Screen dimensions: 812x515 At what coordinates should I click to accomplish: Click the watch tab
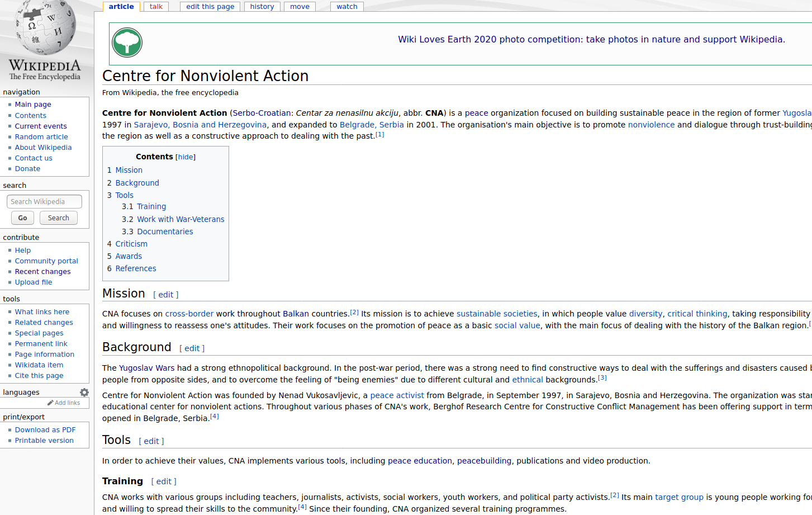[346, 7]
